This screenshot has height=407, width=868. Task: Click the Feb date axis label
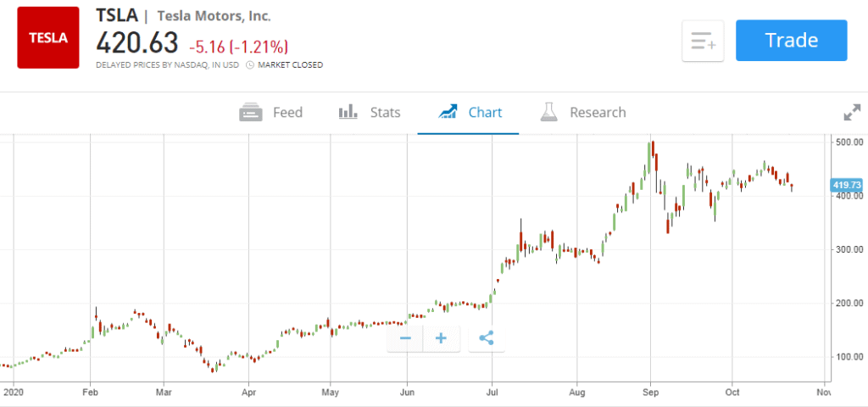pos(90,393)
